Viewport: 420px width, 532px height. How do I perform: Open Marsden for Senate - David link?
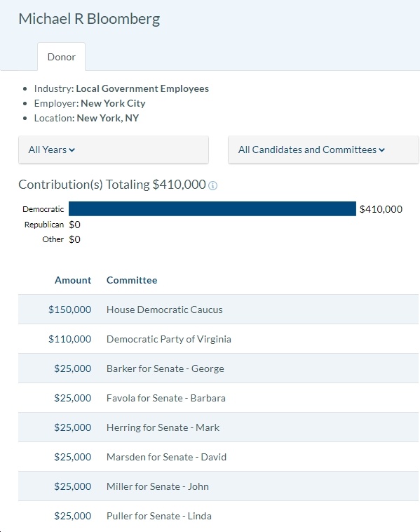166,457
